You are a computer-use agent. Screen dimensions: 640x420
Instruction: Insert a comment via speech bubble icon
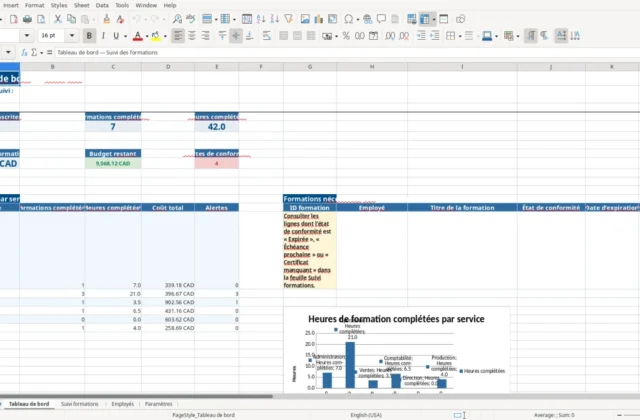pyautogui.click(x=381, y=19)
